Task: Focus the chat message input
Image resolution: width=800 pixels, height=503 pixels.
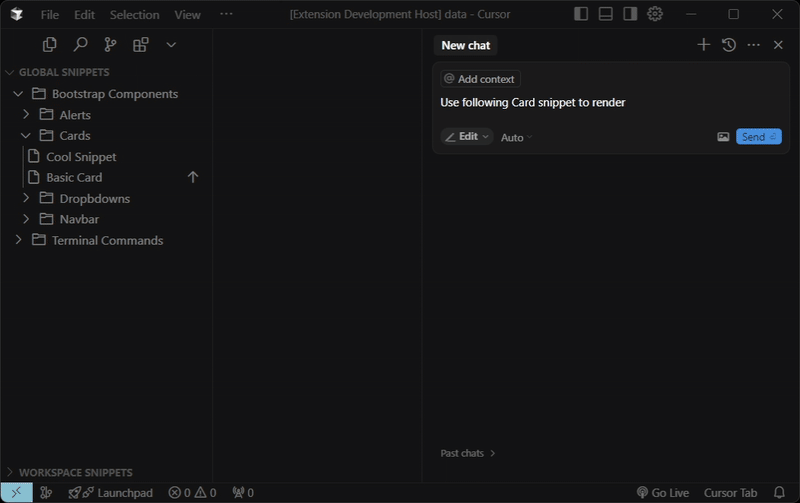Action: point(610,103)
